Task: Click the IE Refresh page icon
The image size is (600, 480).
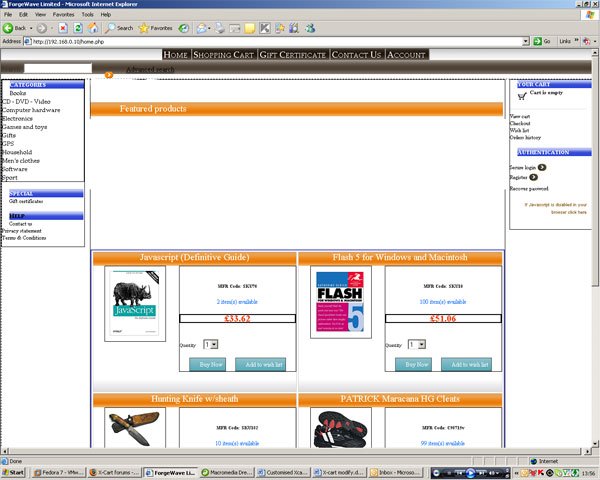Action: 78,28
